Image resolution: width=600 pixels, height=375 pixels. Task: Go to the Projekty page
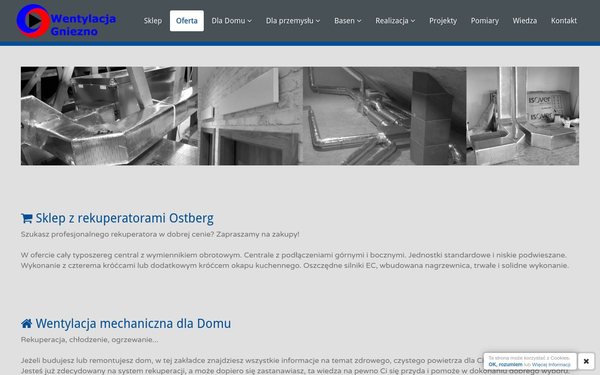point(443,21)
